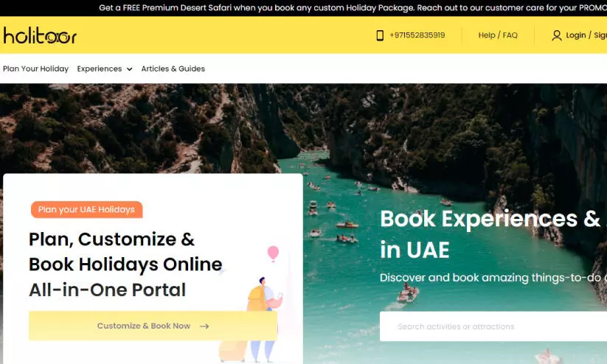Click the user profile icon
Screen dimensions: 607x364
coord(557,35)
